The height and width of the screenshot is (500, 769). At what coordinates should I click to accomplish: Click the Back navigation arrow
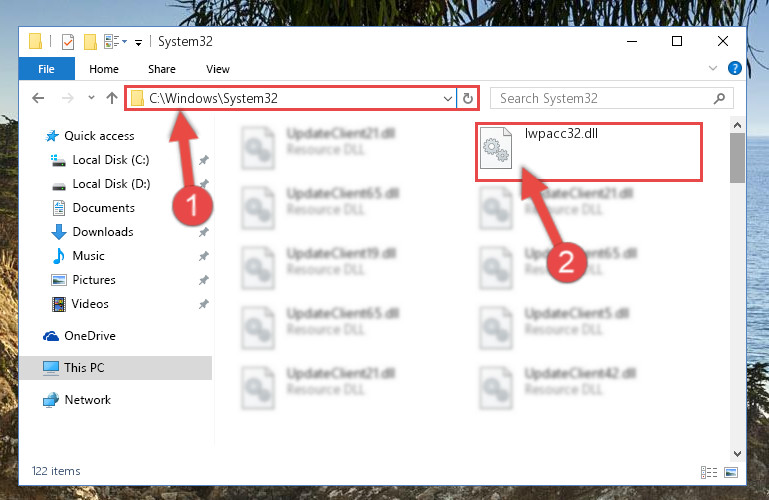[x=38, y=98]
